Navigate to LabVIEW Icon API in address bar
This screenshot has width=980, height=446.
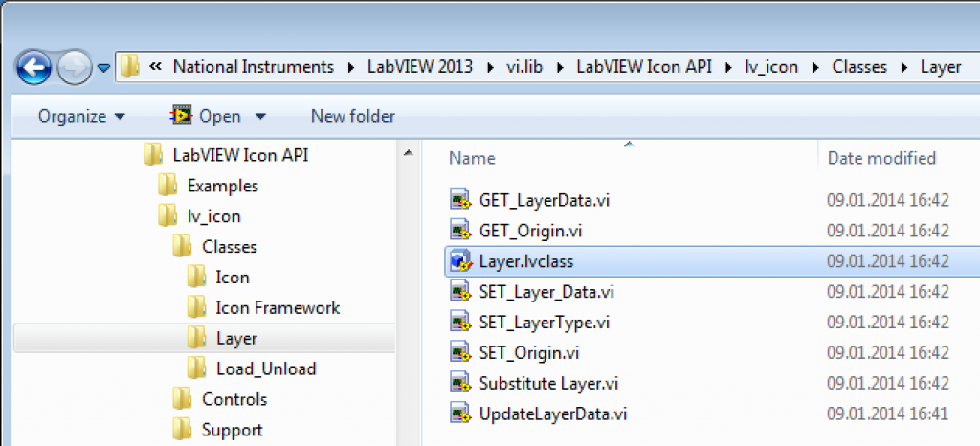644,67
